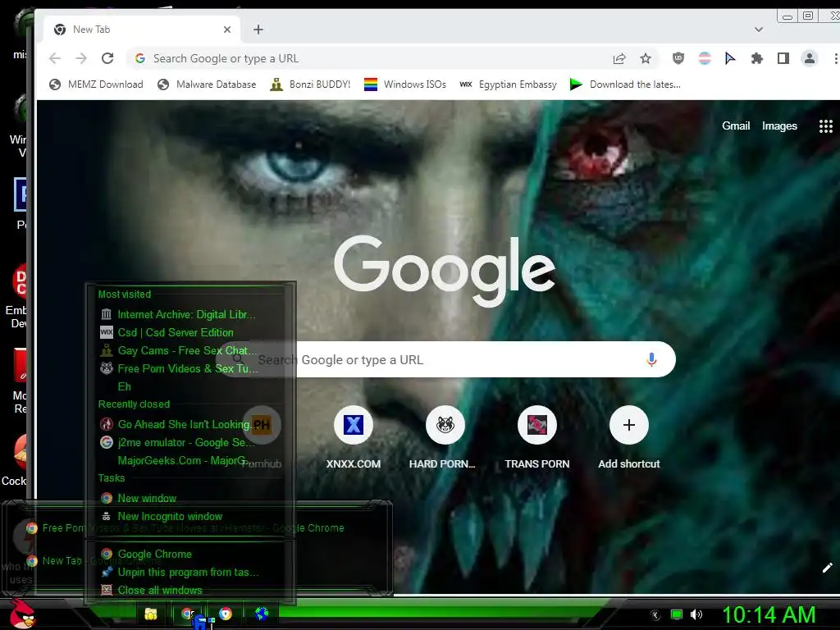Open the green monitor tray icon
The image size is (840, 630).
pos(677,614)
